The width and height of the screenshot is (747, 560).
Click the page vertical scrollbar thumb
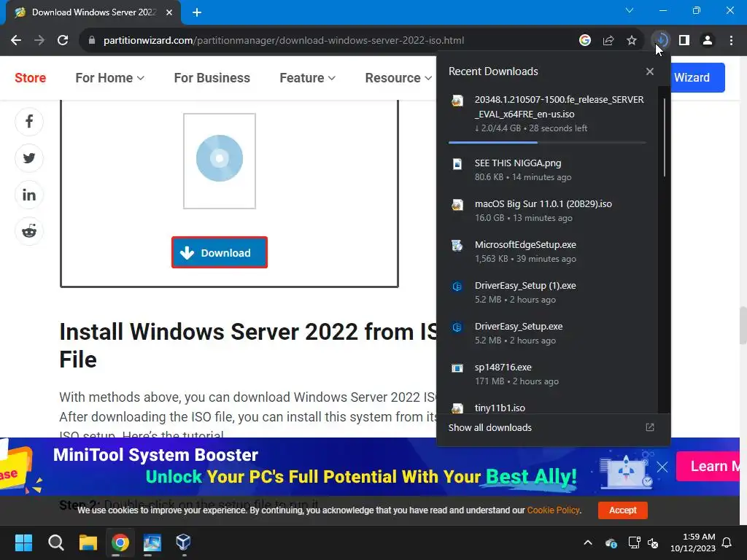743,325
